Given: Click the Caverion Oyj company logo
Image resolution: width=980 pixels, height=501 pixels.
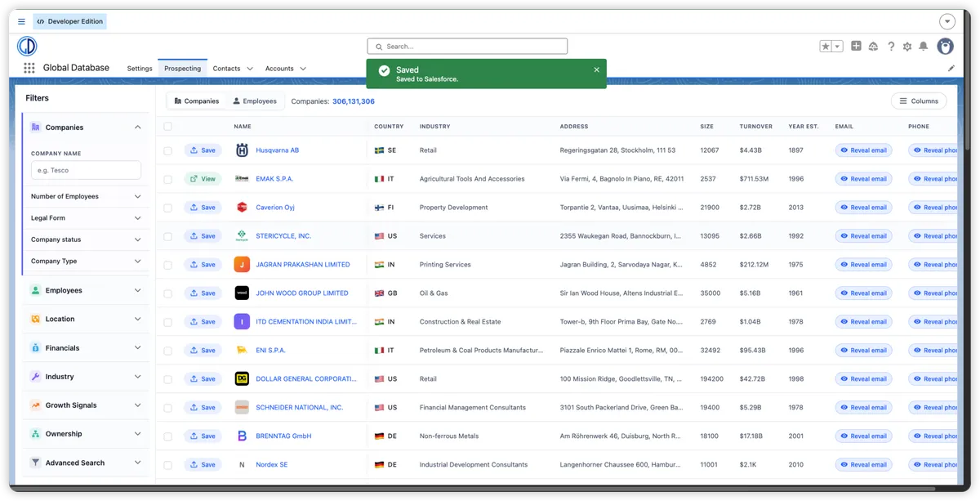Looking at the screenshot, I should (x=242, y=208).
